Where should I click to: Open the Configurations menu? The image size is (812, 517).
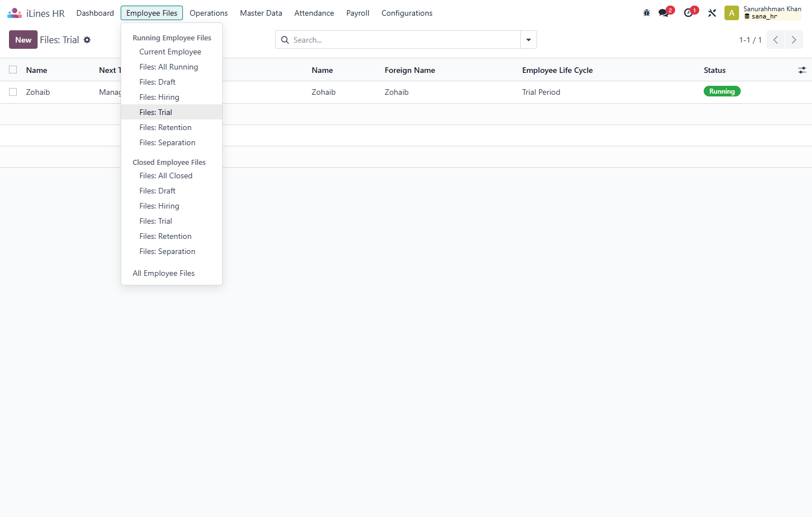point(407,13)
